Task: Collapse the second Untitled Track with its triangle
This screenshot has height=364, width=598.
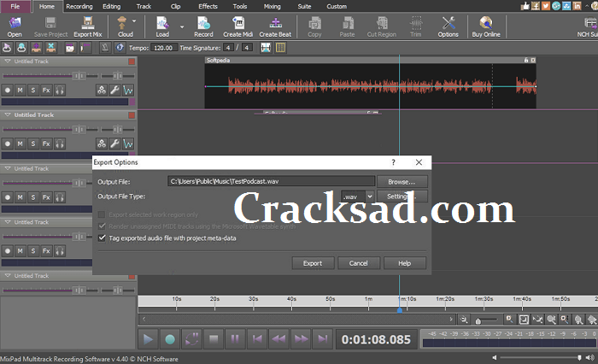Action: pyautogui.click(x=7, y=114)
